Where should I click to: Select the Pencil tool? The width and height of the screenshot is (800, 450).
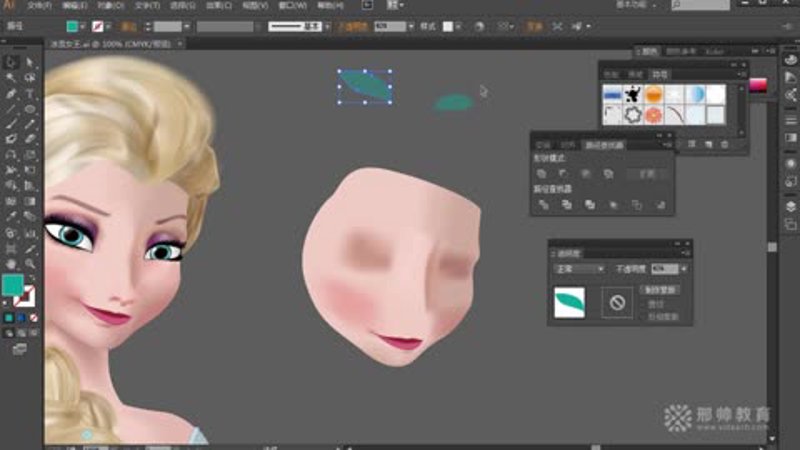click(x=30, y=123)
